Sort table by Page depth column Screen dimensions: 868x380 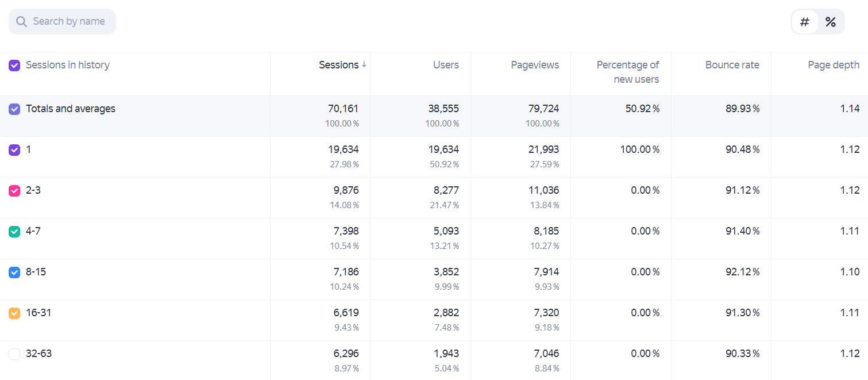click(x=834, y=65)
